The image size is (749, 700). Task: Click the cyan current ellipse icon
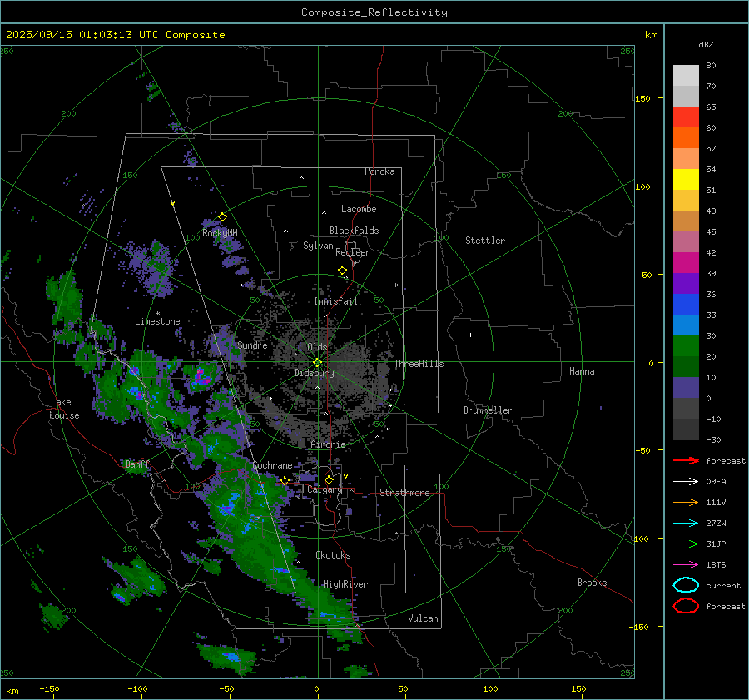click(686, 585)
